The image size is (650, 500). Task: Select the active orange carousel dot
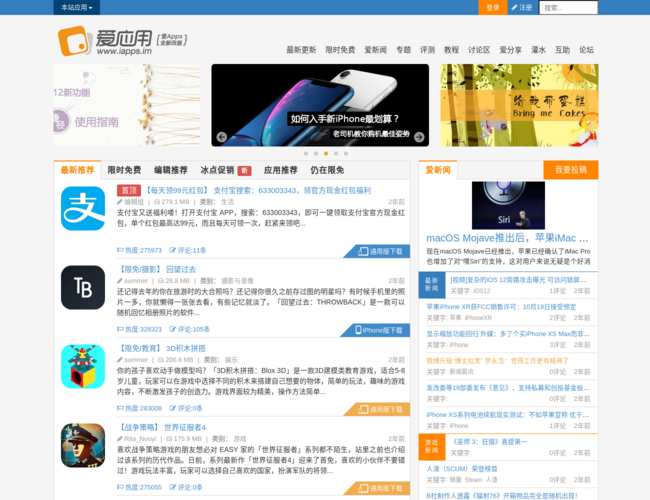326,153
